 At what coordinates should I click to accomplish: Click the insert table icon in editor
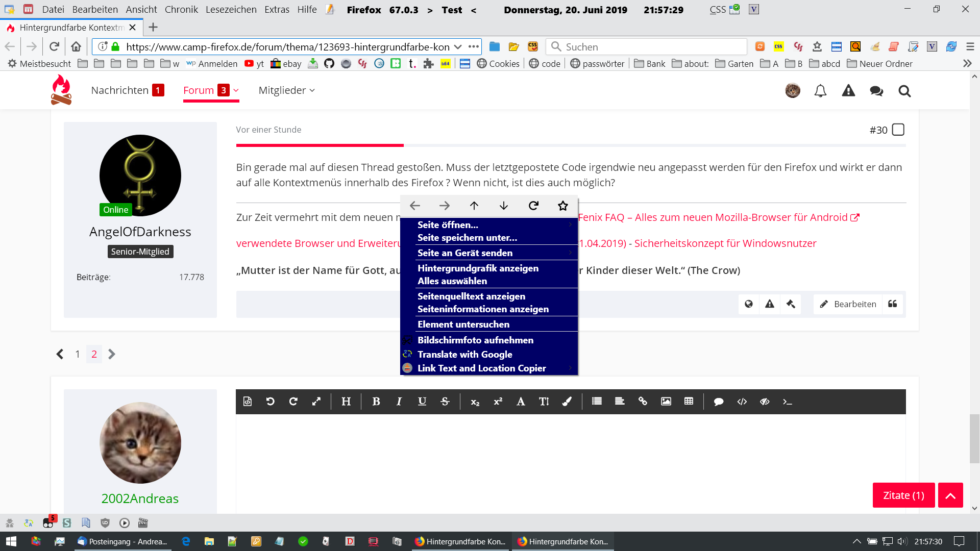[689, 402]
